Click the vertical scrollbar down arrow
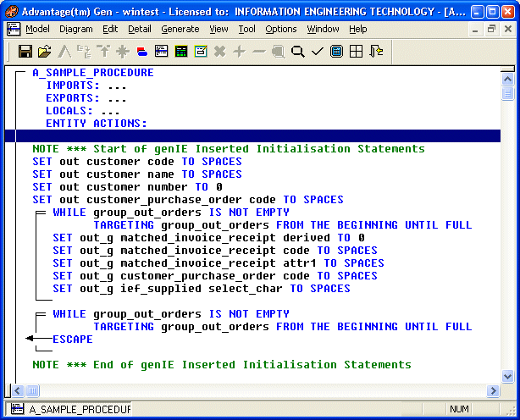 pos(508,376)
